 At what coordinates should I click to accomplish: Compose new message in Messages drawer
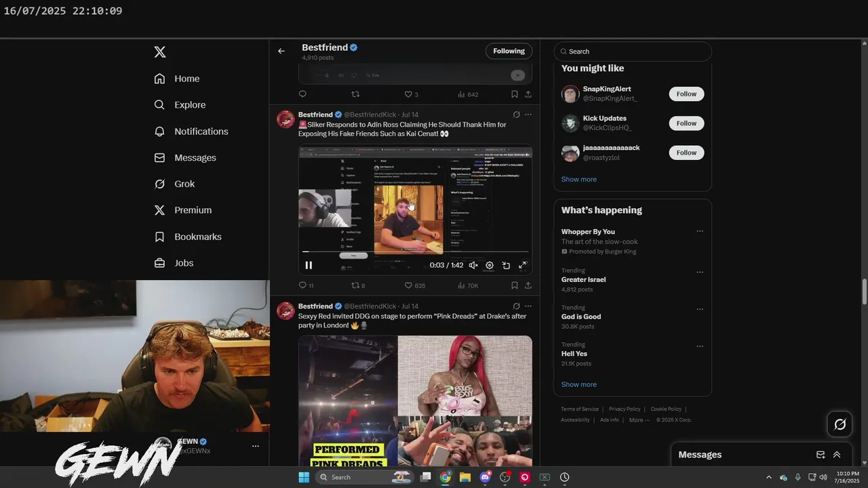821,455
